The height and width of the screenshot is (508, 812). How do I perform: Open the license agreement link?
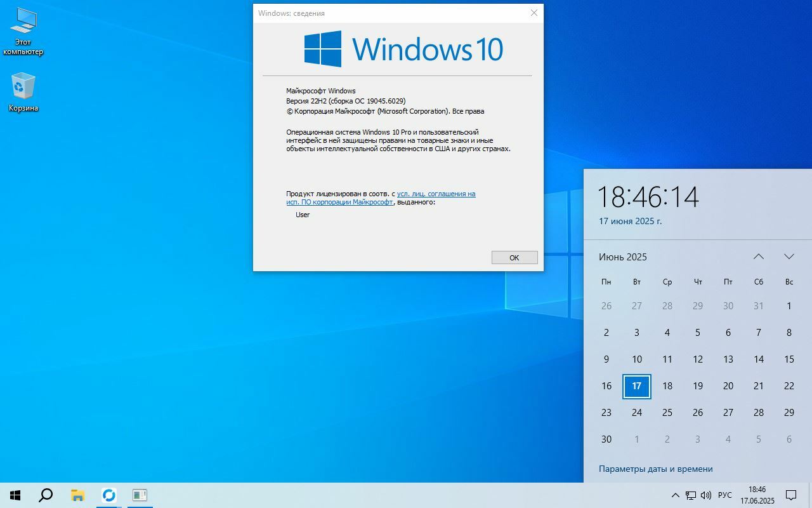click(436, 194)
